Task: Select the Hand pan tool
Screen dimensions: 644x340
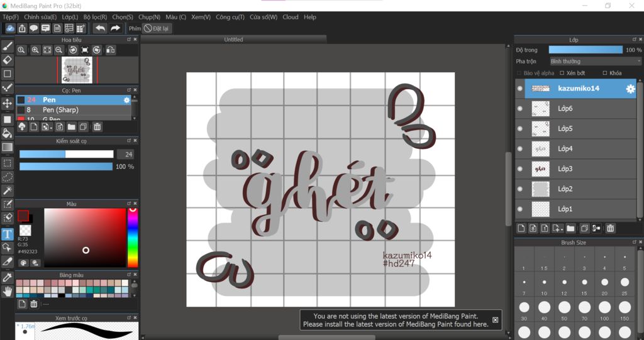Action: tap(8, 291)
